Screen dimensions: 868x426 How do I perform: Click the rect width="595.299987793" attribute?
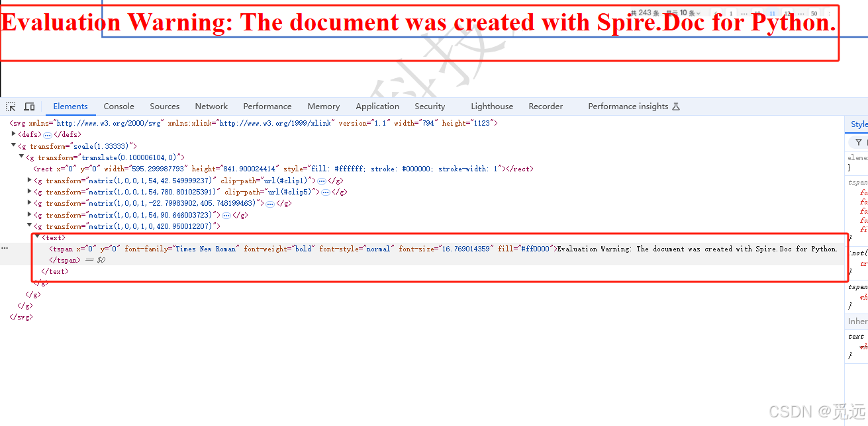pyautogui.click(x=145, y=169)
